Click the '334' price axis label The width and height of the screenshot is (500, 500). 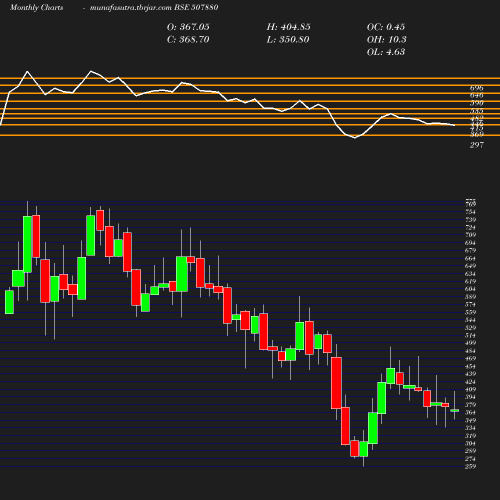click(x=470, y=428)
